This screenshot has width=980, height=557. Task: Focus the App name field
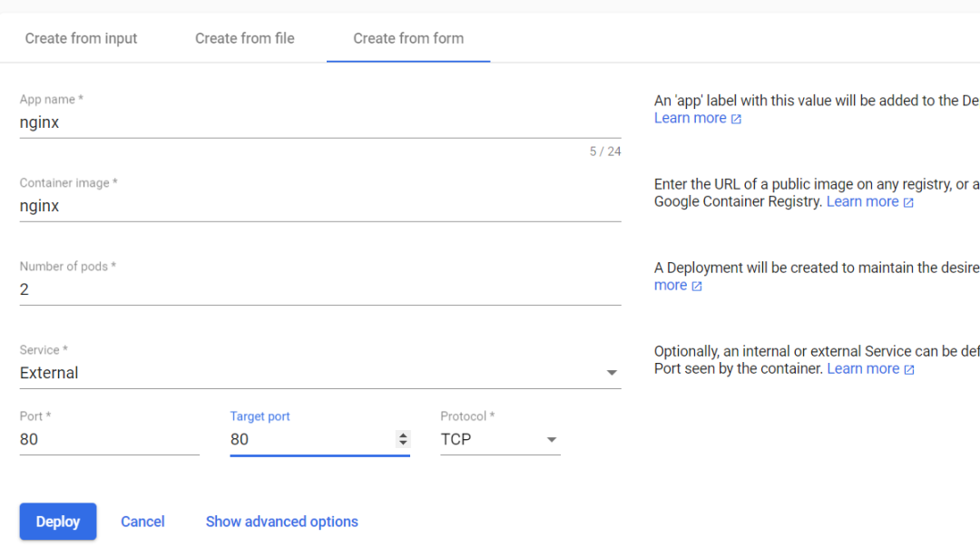tap(318, 122)
